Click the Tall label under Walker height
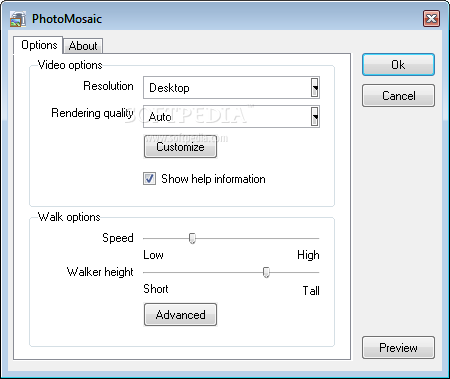This screenshot has width=450, height=379. pos(311,291)
